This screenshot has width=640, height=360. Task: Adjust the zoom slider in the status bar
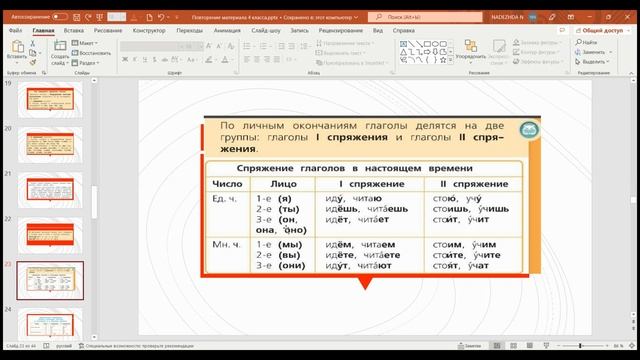[582, 346]
